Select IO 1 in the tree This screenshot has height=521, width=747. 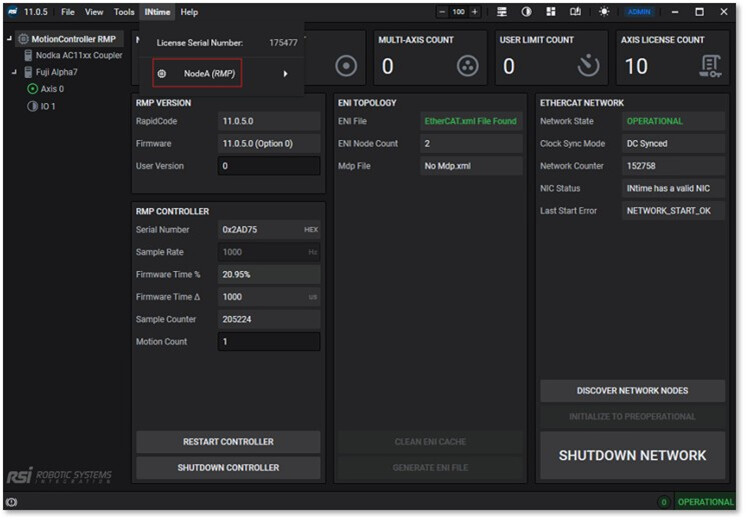tap(48, 106)
